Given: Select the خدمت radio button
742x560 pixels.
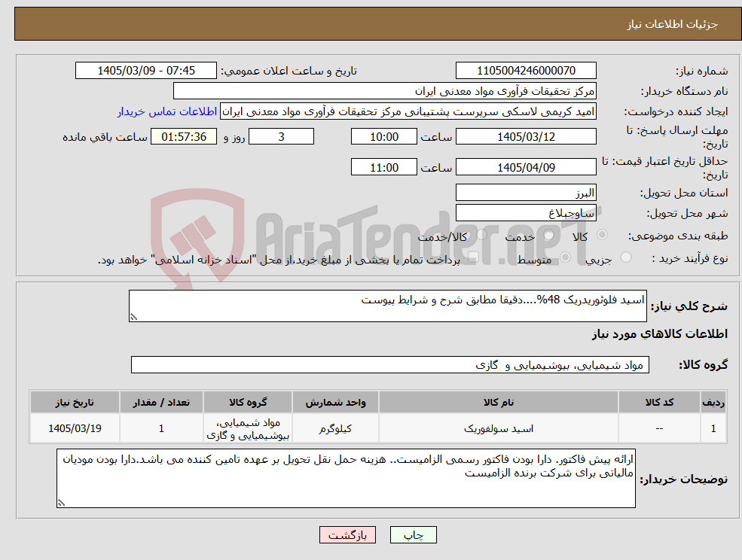Looking at the screenshot, I should [x=549, y=235].
